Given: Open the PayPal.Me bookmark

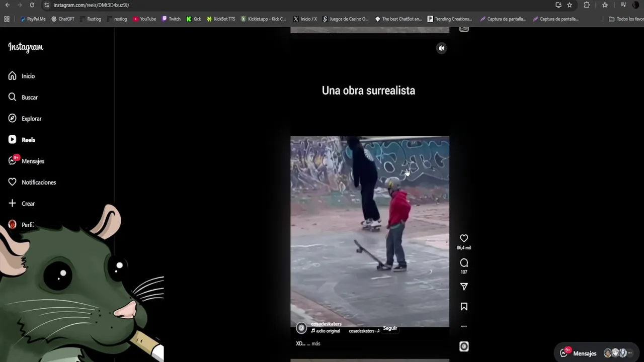Looking at the screenshot, I should 33,19.
